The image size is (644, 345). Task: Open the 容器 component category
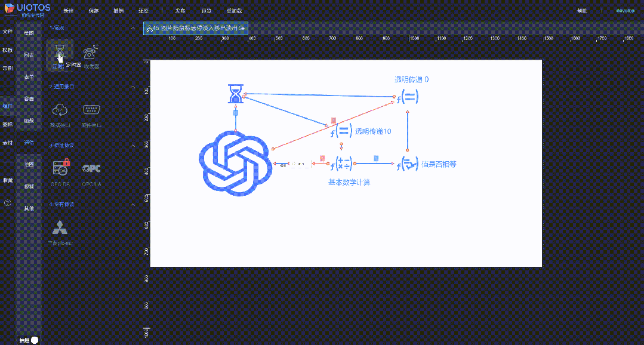tap(29, 98)
